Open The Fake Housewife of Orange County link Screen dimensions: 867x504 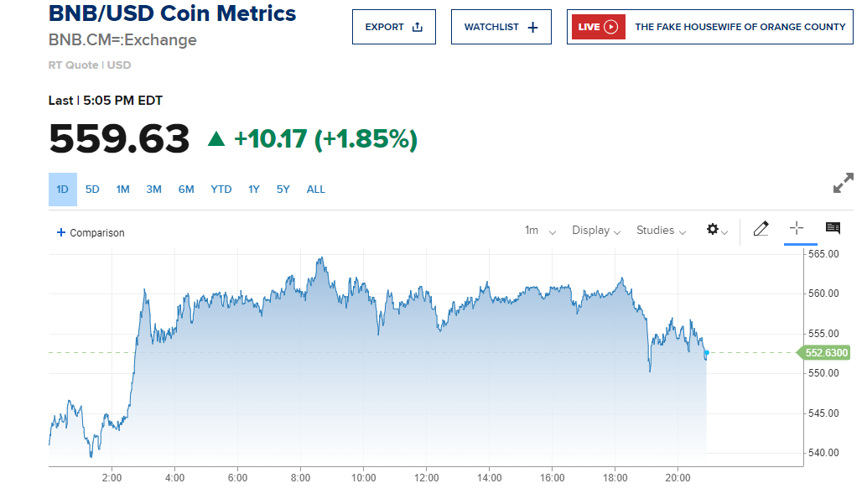(x=740, y=27)
